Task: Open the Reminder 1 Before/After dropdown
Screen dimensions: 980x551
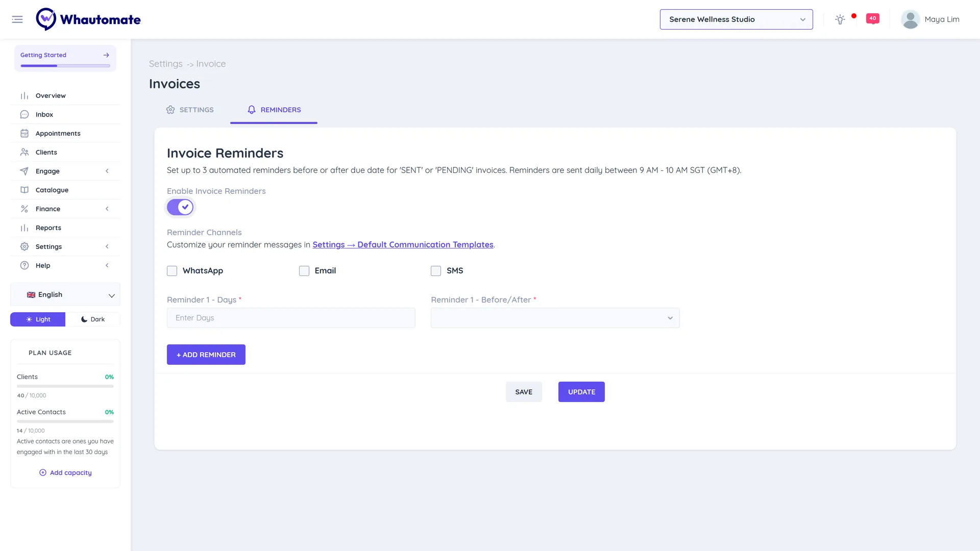Action: click(x=555, y=318)
